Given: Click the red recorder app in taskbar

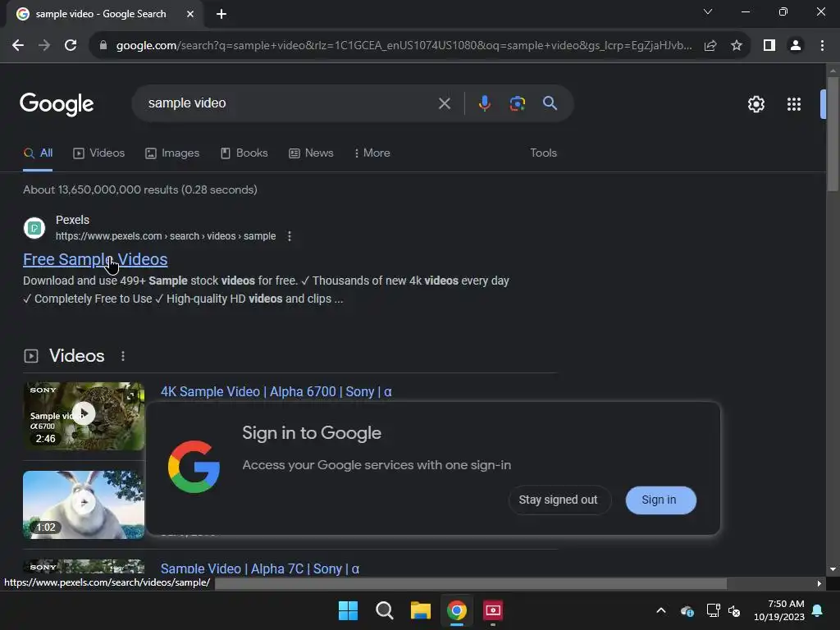Looking at the screenshot, I should 493,610.
